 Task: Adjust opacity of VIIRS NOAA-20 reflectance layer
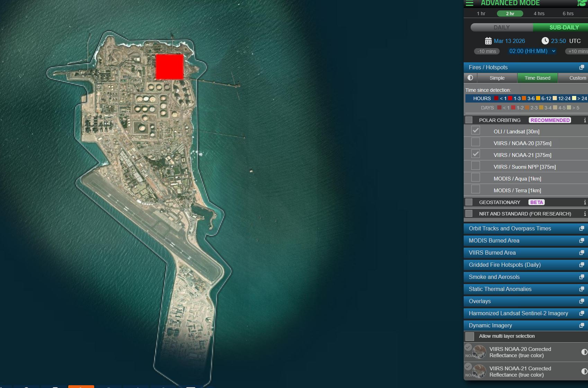point(584,352)
